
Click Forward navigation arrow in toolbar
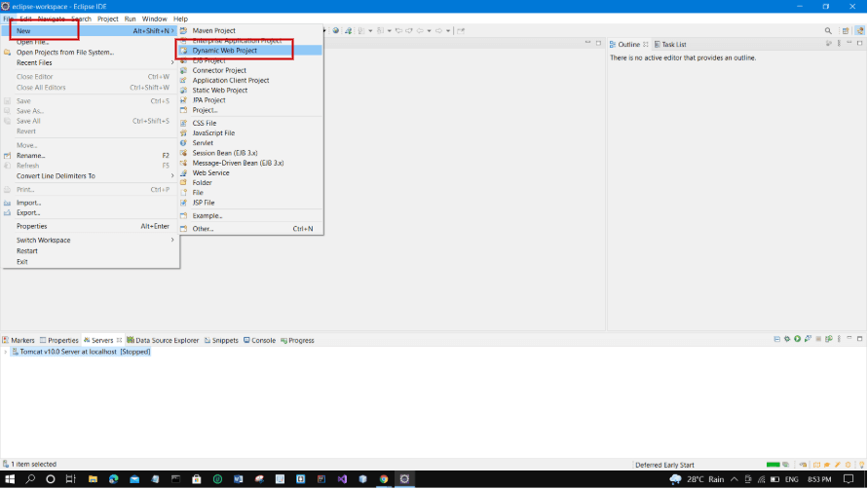click(439, 30)
